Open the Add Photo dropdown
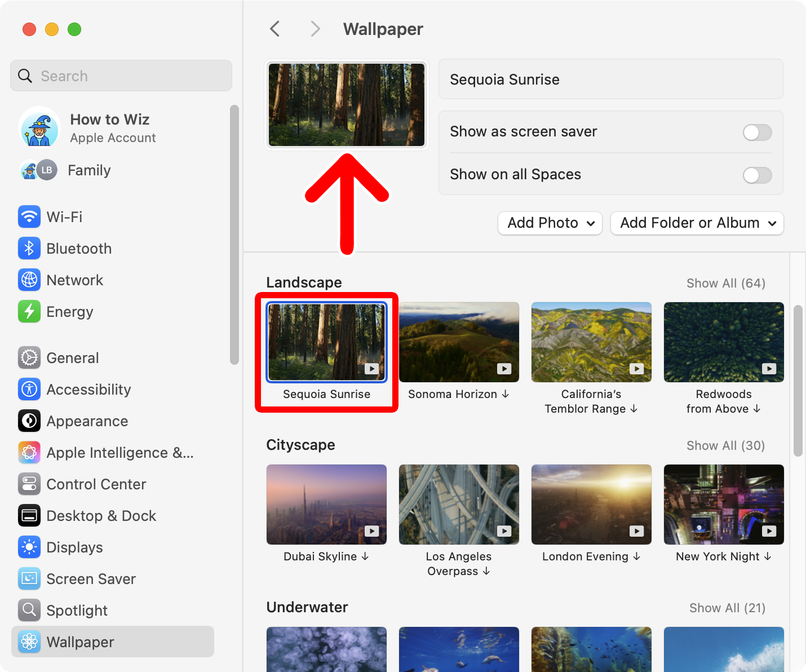The image size is (806, 672). click(550, 223)
